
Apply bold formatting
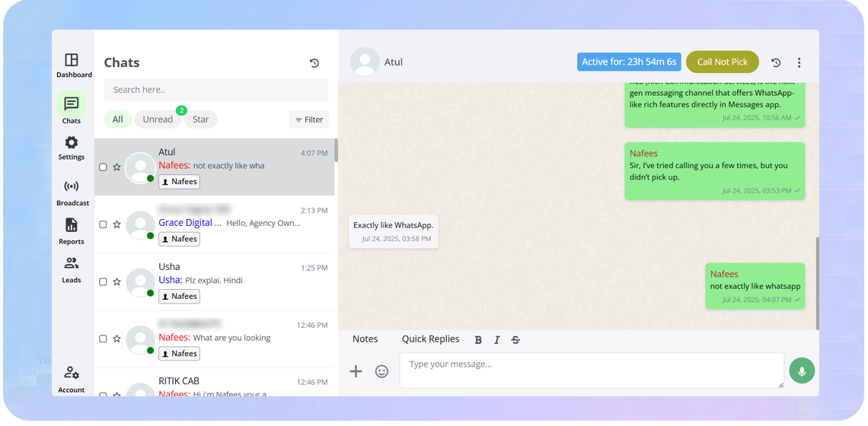[478, 340]
